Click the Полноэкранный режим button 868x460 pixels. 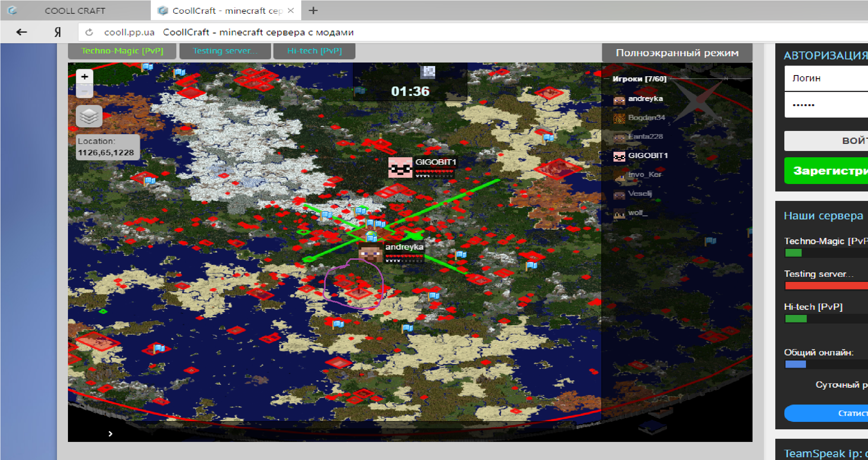677,53
